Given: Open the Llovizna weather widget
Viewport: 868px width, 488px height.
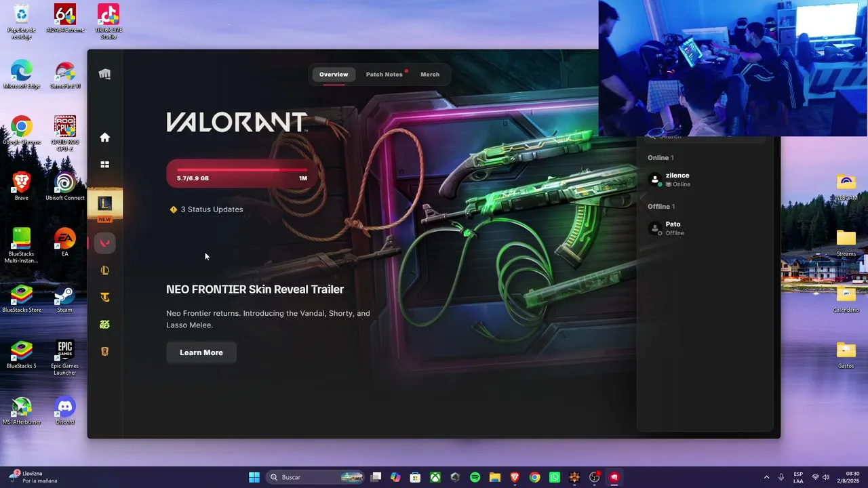Looking at the screenshot, I should (33, 477).
